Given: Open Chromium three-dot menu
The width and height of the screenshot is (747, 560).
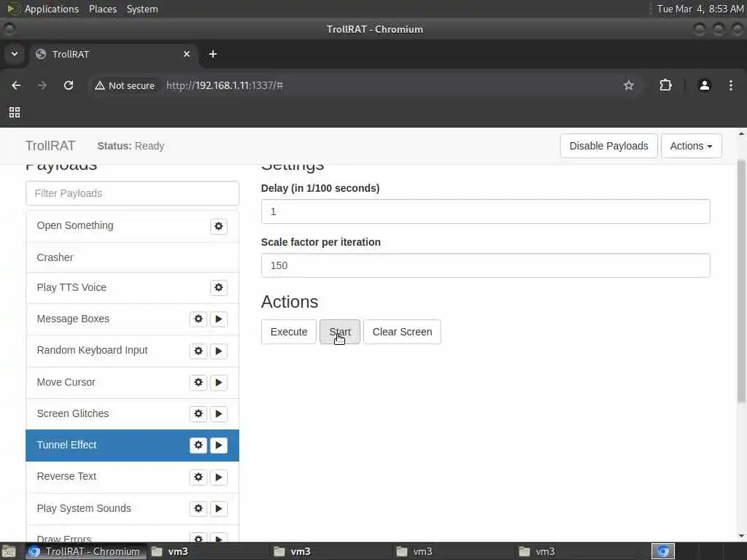Looking at the screenshot, I should tap(731, 86).
